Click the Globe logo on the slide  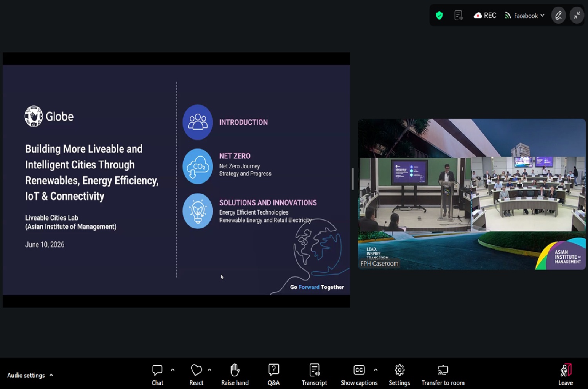(49, 116)
